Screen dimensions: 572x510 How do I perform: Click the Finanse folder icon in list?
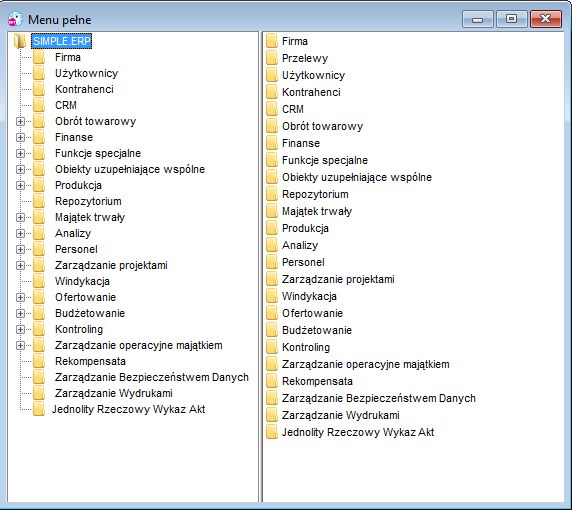272,143
